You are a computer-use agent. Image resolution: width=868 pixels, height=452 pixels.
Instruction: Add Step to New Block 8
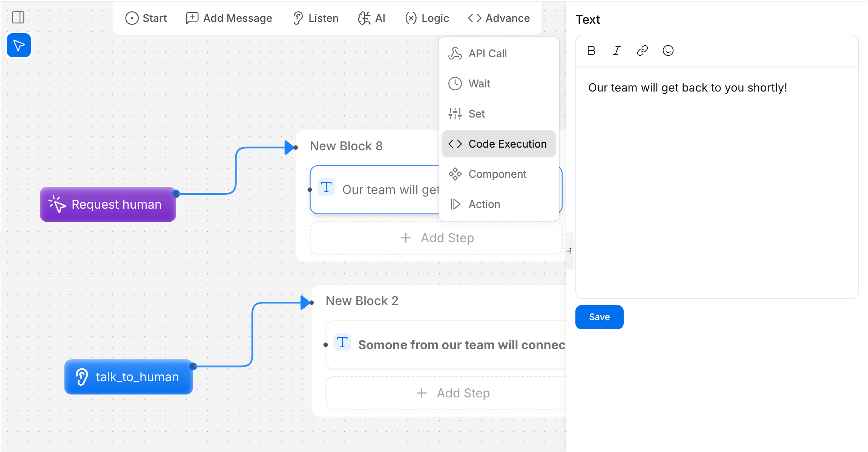tap(436, 238)
